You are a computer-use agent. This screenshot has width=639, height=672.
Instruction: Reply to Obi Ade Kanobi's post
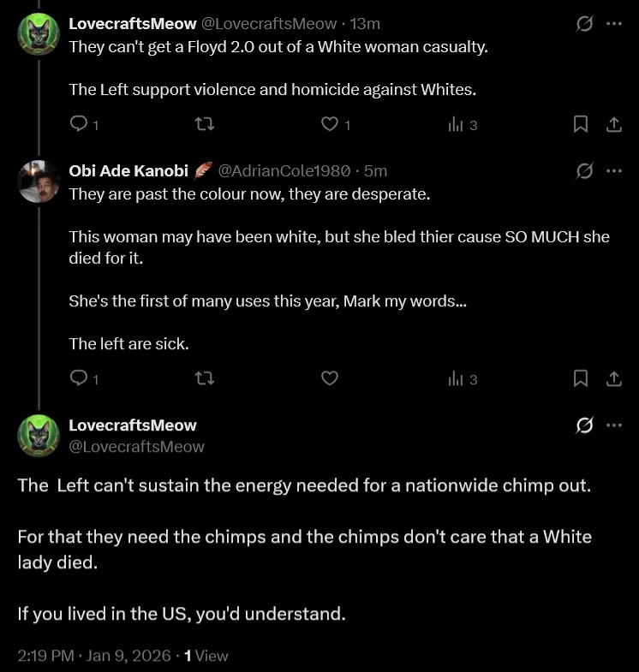[x=79, y=378]
